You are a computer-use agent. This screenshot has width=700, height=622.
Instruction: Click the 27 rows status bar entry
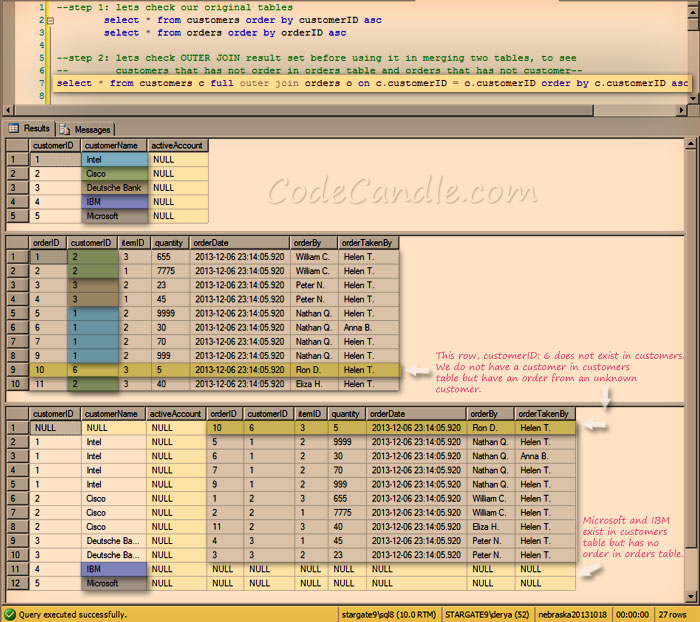(673, 615)
